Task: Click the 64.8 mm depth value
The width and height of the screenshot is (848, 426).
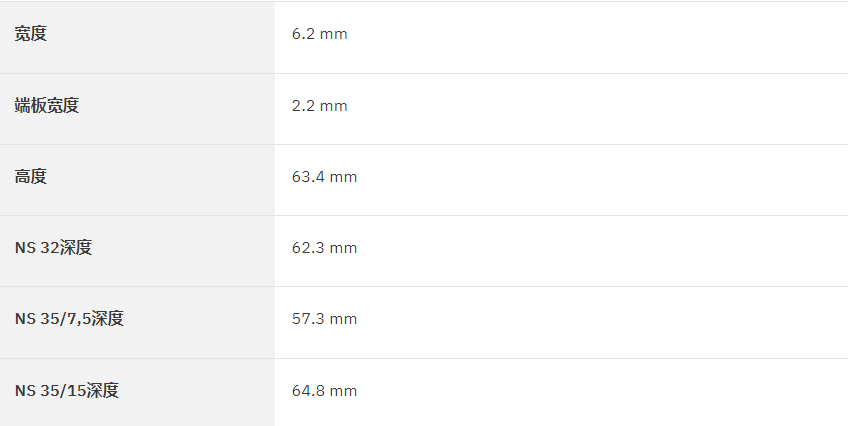Action: pos(324,391)
